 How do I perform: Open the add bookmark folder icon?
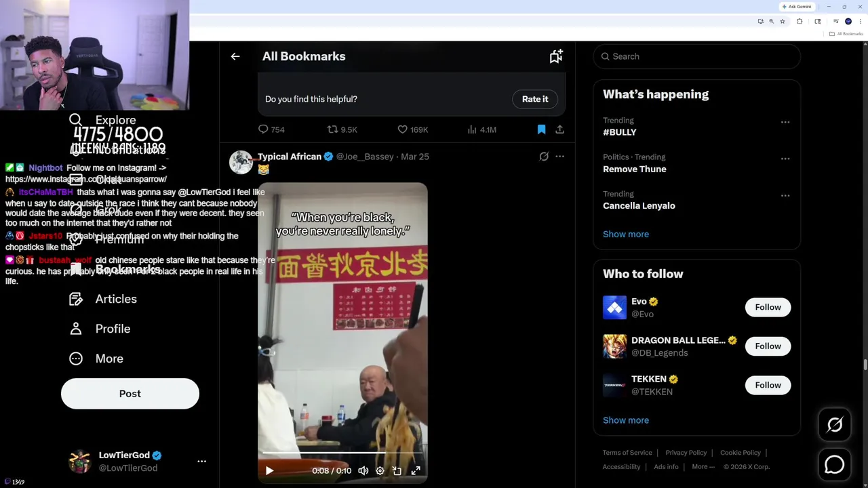[x=556, y=56]
